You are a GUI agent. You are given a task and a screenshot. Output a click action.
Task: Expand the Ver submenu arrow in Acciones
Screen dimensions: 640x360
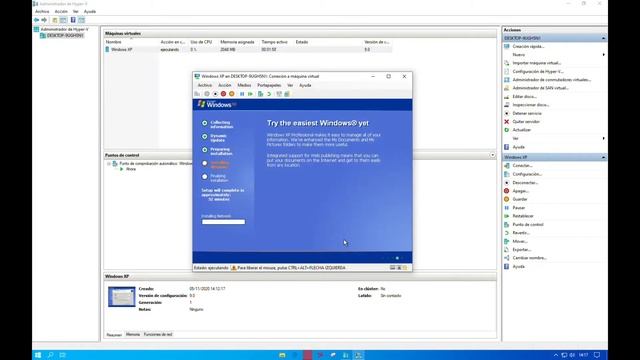point(603,138)
